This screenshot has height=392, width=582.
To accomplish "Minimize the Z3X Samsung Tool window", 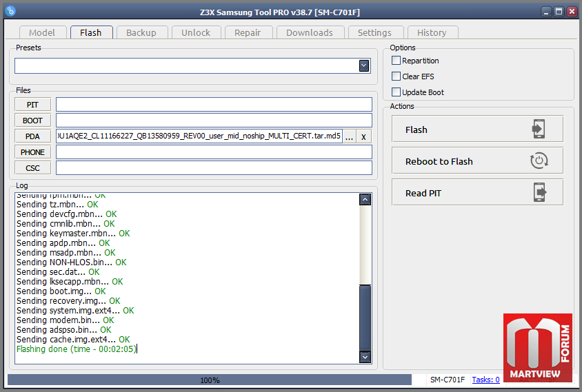I will (546, 12).
